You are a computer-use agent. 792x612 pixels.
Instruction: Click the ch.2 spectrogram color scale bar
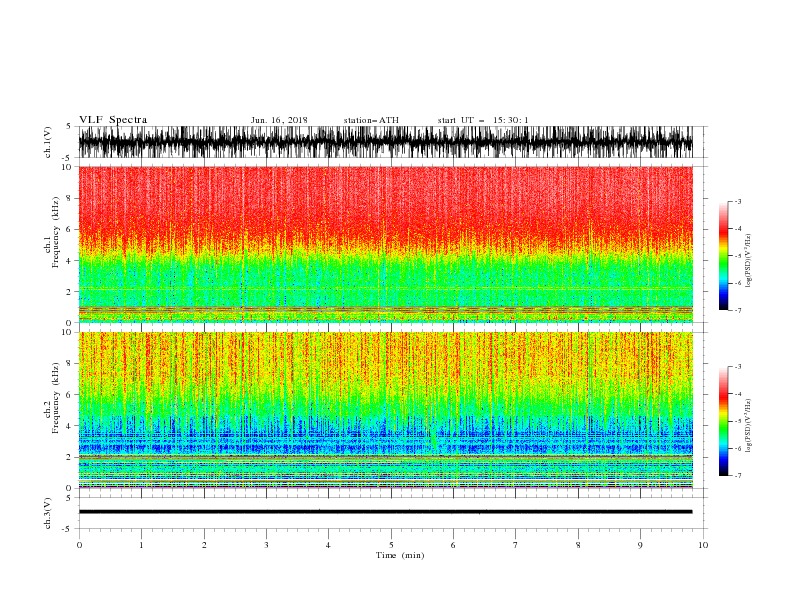[723, 421]
